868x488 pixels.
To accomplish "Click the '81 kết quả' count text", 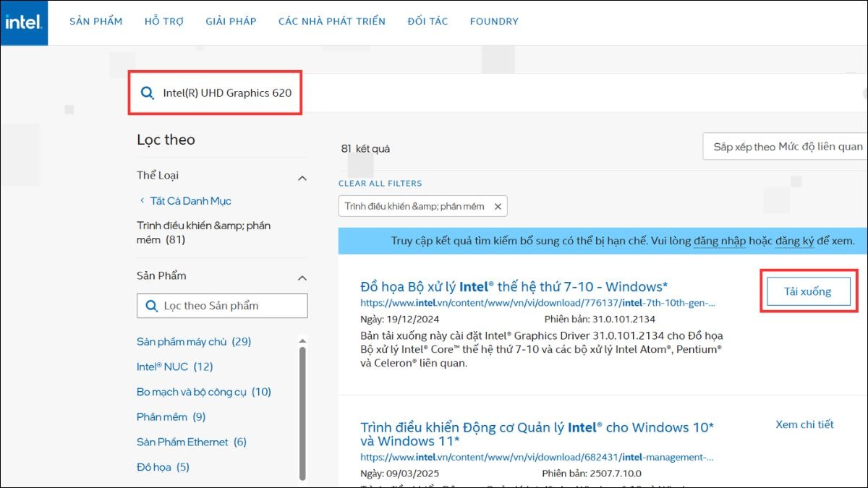I will (365, 148).
